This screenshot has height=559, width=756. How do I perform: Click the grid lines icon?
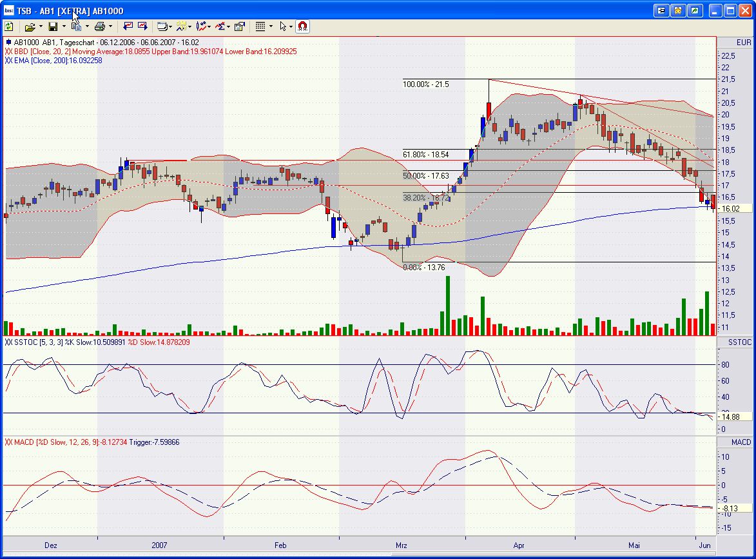(260, 26)
